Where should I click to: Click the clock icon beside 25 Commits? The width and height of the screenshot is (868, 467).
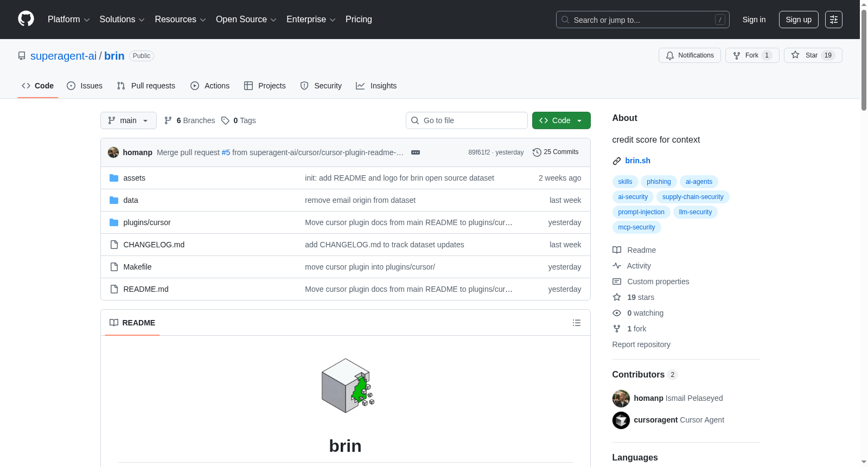pyautogui.click(x=537, y=152)
